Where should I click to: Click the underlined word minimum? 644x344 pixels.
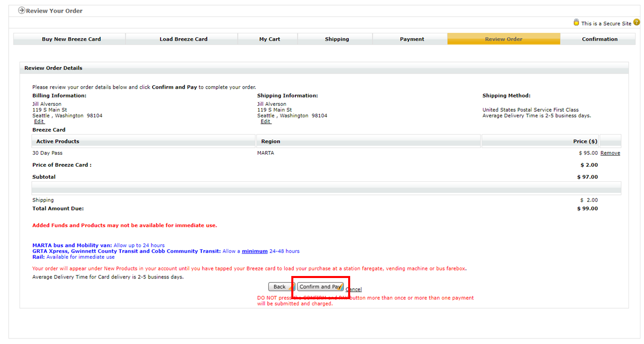tap(255, 251)
